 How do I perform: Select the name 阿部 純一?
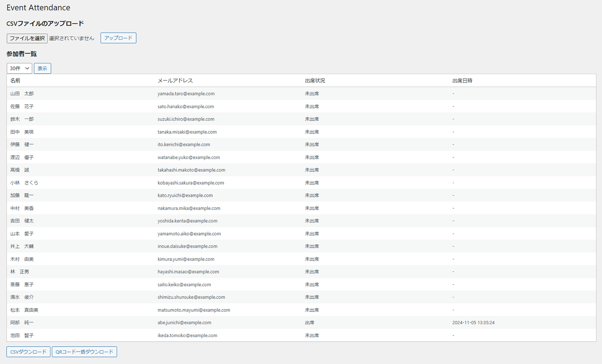tap(22, 323)
